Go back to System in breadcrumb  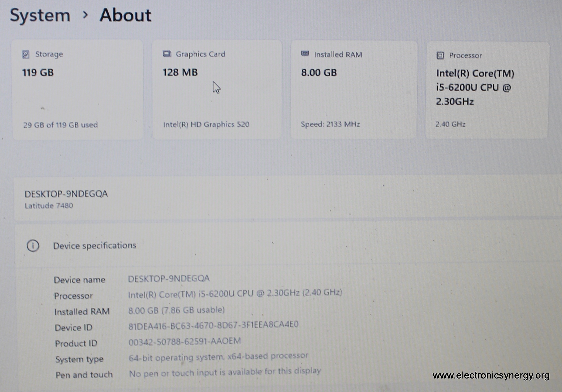pos(40,15)
